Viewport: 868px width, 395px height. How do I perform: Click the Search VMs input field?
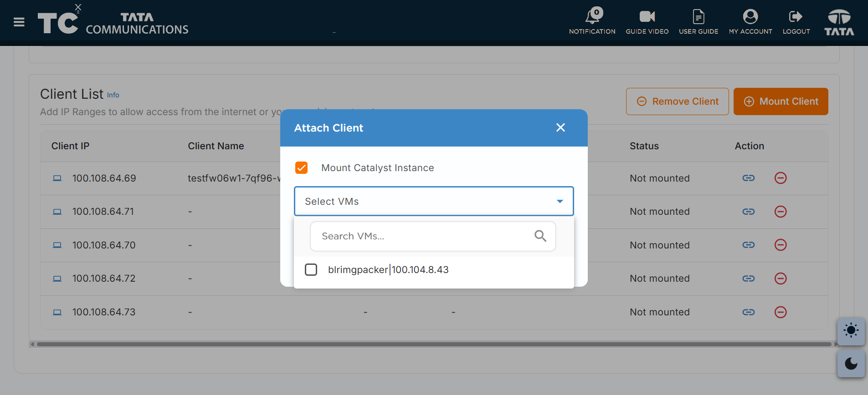click(x=433, y=236)
